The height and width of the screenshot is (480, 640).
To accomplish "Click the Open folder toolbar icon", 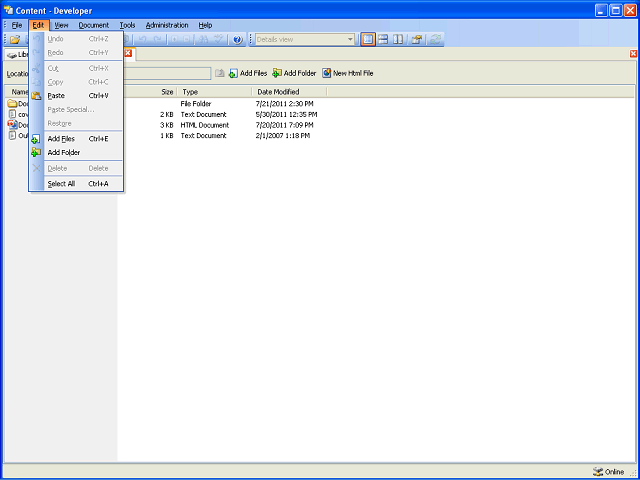I will (x=15, y=40).
